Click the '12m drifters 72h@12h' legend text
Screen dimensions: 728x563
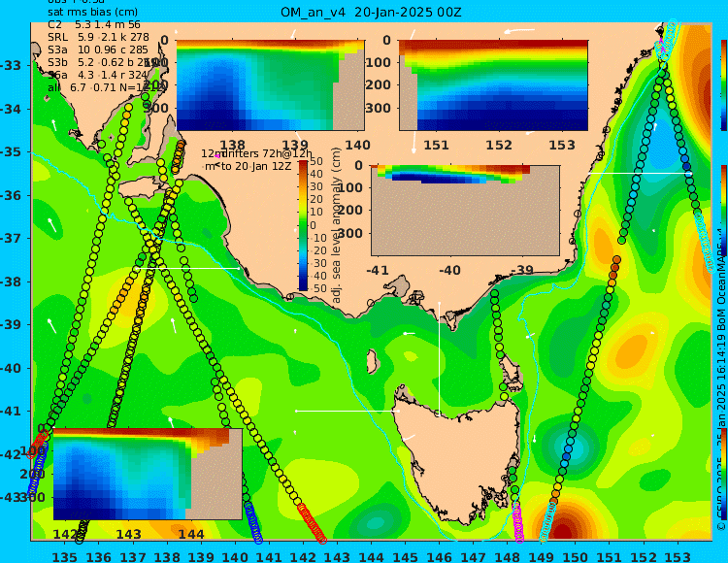pos(257,153)
